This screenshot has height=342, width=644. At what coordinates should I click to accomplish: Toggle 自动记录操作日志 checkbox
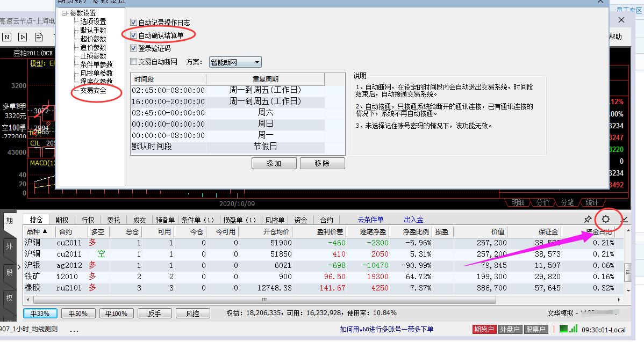(x=134, y=23)
